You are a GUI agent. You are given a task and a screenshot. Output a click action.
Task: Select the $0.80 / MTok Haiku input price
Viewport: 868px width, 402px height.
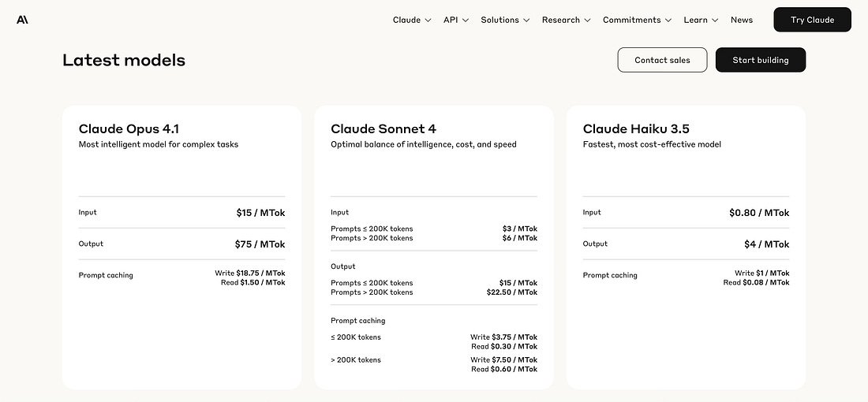click(x=759, y=213)
